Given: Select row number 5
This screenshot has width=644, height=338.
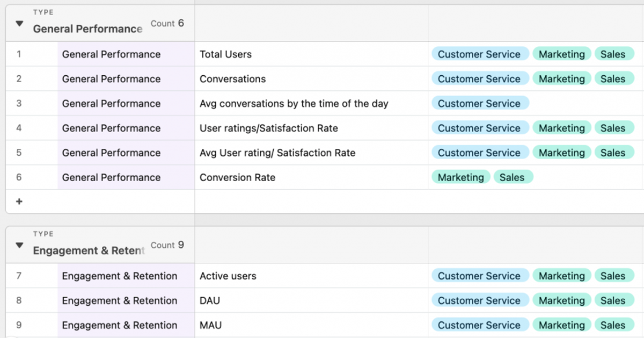Looking at the screenshot, I should pyautogui.click(x=19, y=153).
